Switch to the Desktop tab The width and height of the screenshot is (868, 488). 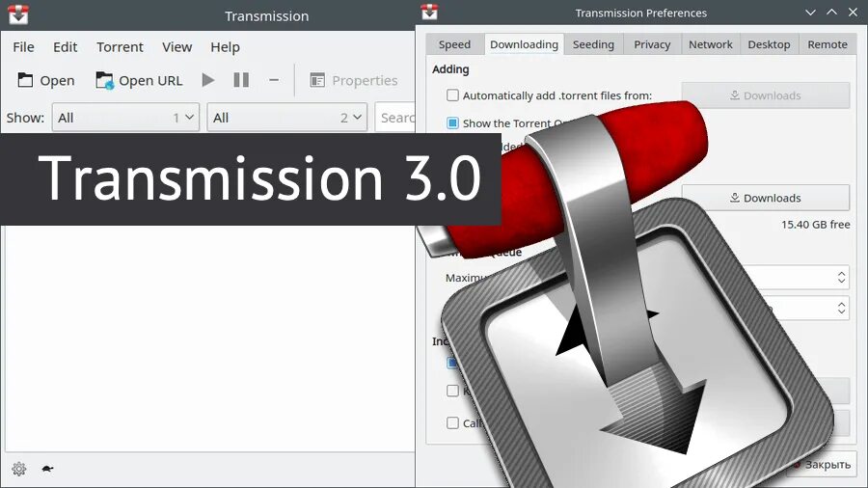coord(769,44)
